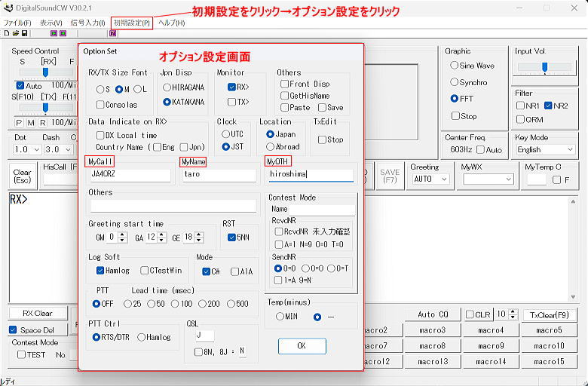Open the 信号入力(I) menu

(x=87, y=23)
